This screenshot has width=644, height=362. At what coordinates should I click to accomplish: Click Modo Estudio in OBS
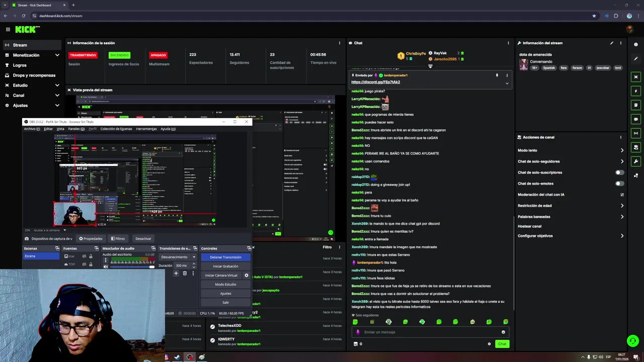[225, 284]
